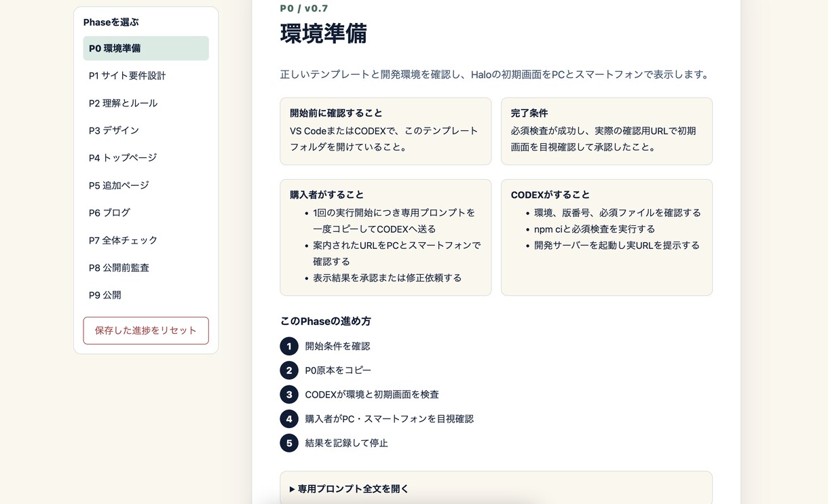Go to P2 理解とルール phase
This screenshot has width=828, height=504.
(146, 103)
